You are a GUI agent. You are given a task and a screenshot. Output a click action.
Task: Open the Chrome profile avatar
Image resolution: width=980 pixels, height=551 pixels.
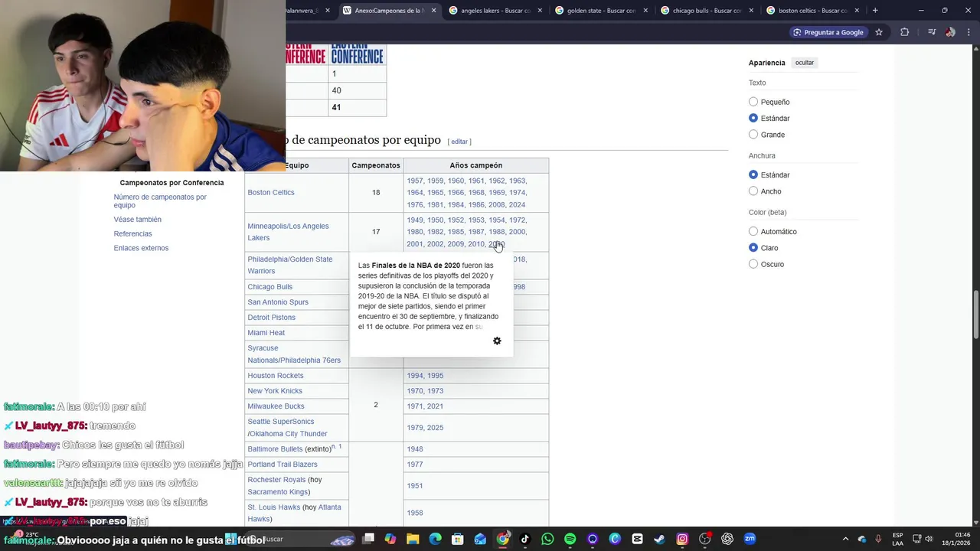(x=950, y=32)
